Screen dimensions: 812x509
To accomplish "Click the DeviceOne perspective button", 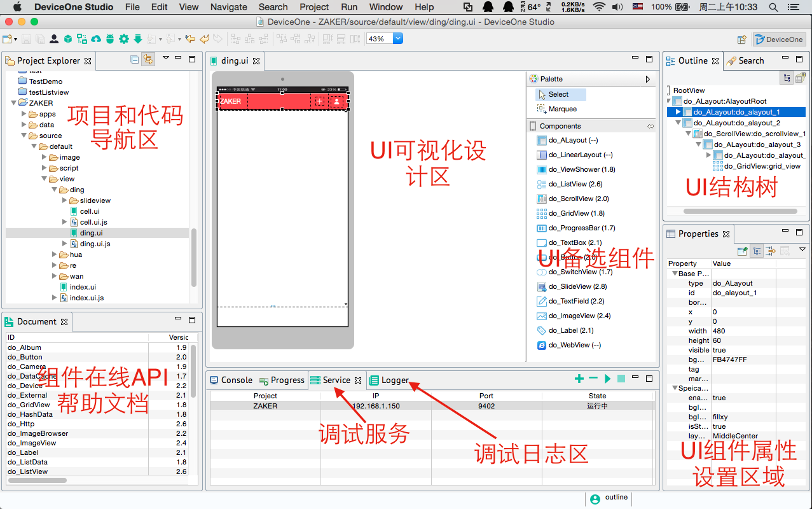I will click(x=779, y=39).
